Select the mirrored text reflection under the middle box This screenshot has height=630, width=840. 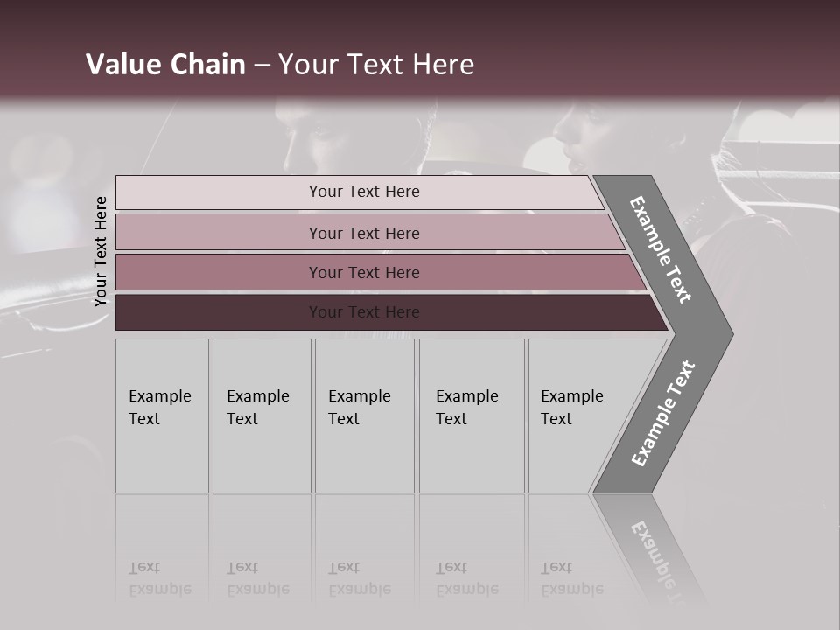click(360, 579)
